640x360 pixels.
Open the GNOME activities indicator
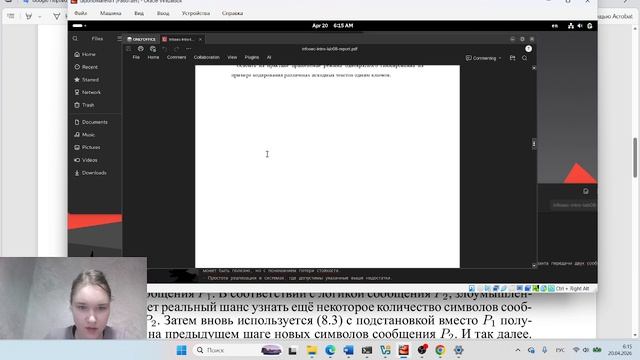click(79, 25)
